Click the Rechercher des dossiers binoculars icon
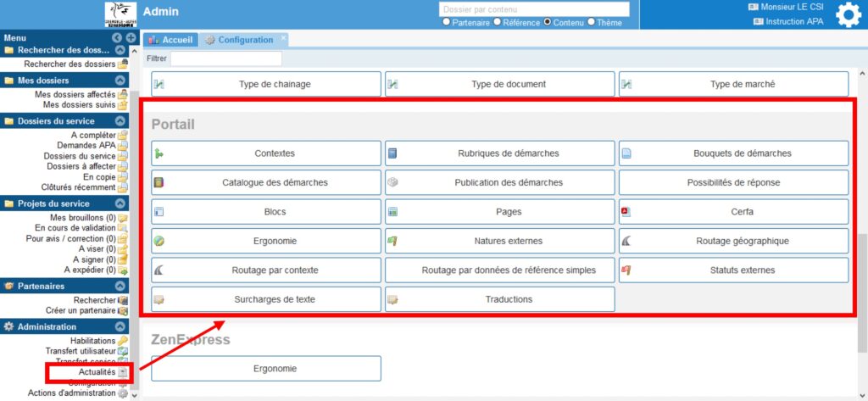 (x=123, y=64)
